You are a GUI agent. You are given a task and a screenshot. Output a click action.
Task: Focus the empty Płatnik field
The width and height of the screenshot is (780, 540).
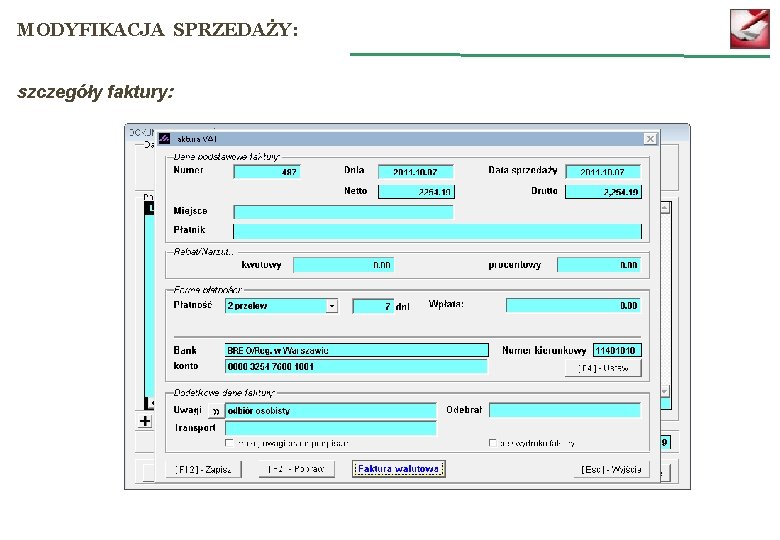437,231
